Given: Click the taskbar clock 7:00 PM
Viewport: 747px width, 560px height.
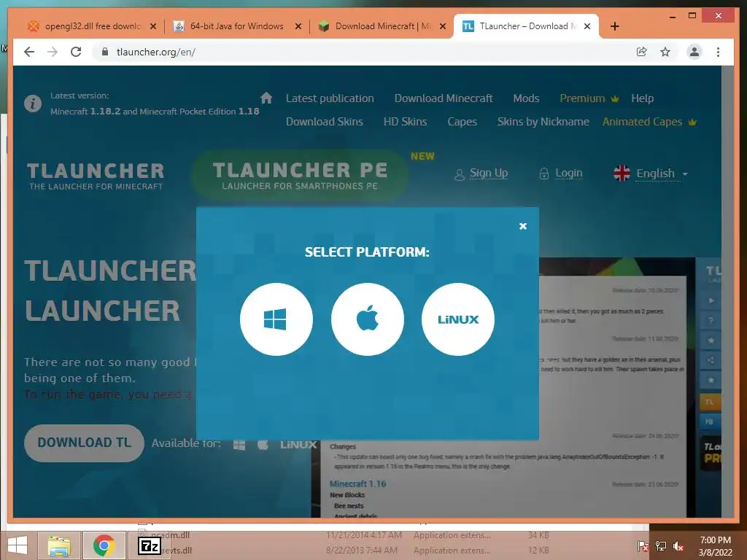Looking at the screenshot, I should click(715, 546).
